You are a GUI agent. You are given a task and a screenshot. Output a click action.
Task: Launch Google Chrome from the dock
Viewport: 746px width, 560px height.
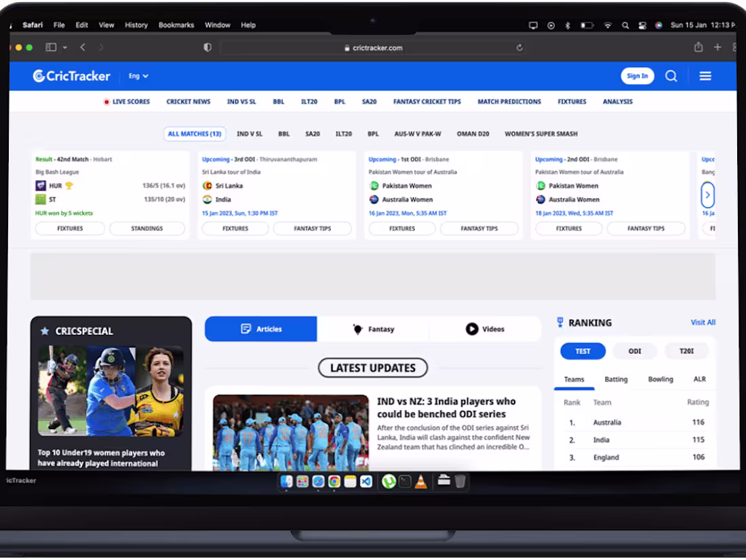(x=334, y=481)
